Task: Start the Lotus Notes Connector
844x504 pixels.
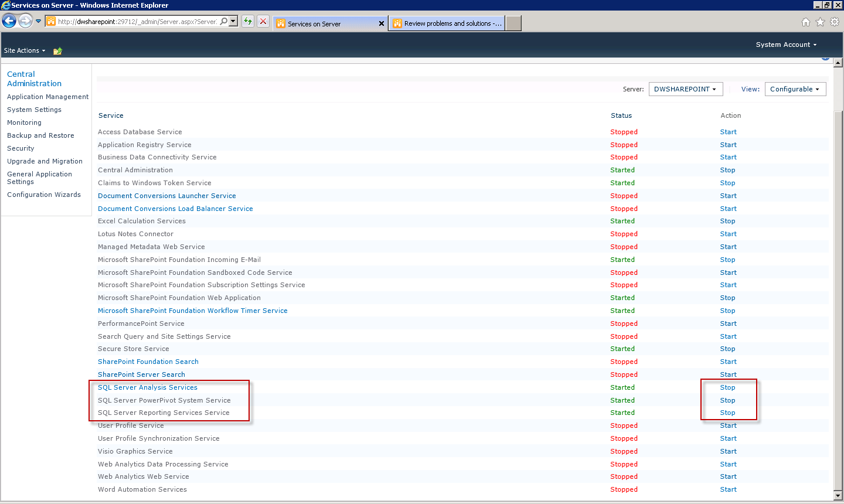Action: 729,234
